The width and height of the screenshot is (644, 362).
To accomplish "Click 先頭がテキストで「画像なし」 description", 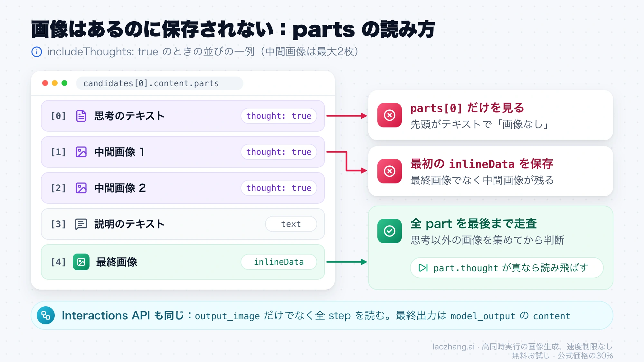I will click(x=480, y=124).
